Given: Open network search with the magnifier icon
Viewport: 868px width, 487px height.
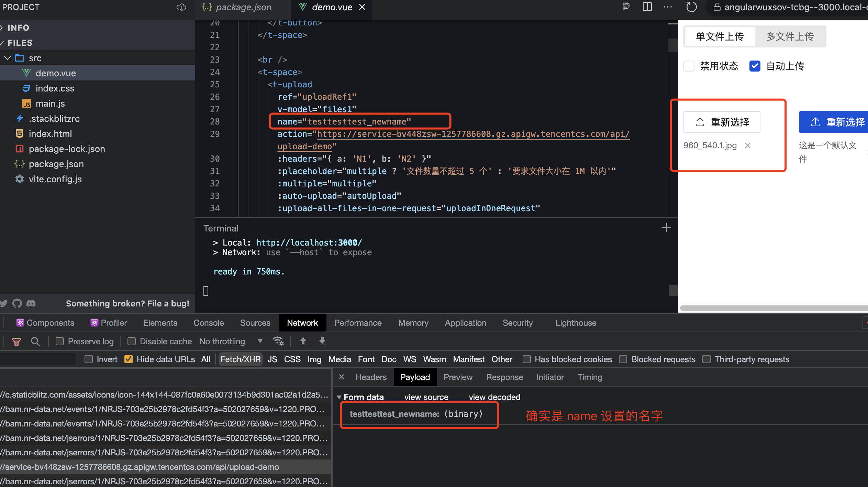Looking at the screenshot, I should click(35, 341).
